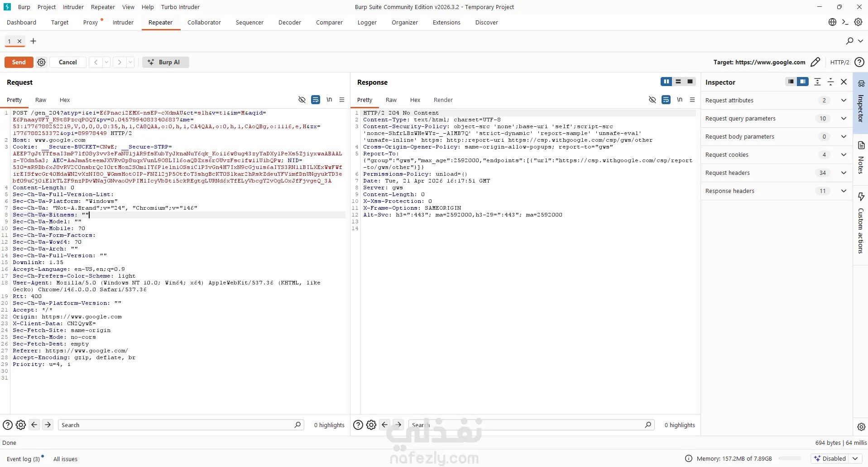Click the HTTP/2 protocol label
This screenshot has width=868, height=467.
pyautogui.click(x=839, y=62)
